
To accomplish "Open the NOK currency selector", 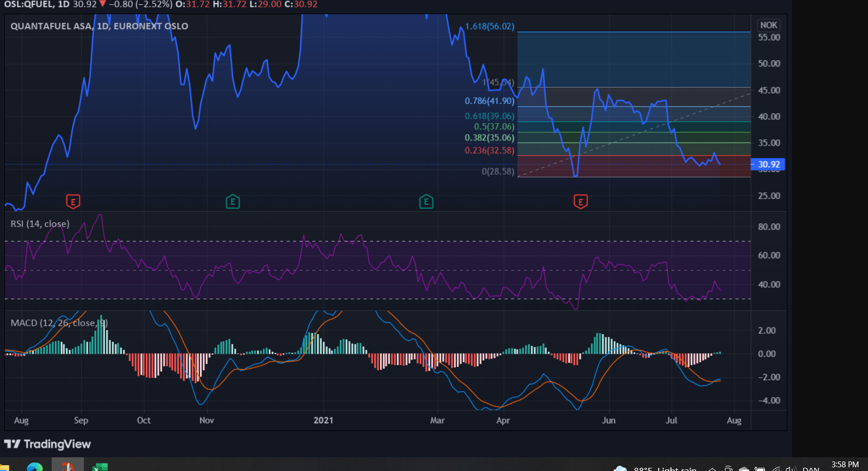I will [x=768, y=25].
